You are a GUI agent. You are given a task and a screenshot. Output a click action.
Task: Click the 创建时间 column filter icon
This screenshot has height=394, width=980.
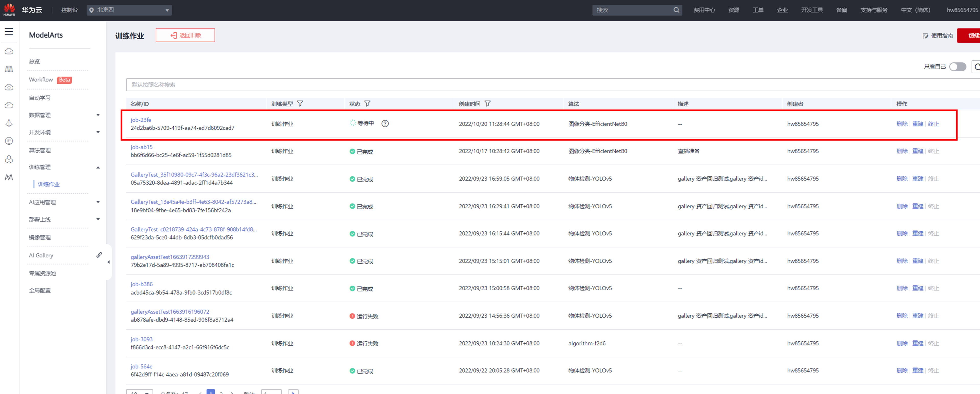pyautogui.click(x=487, y=104)
